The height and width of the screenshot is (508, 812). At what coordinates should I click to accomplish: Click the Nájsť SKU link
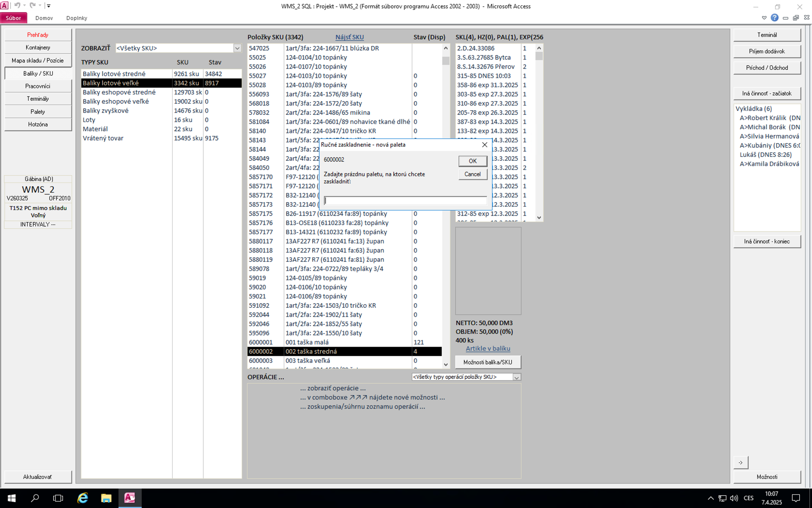tap(349, 37)
